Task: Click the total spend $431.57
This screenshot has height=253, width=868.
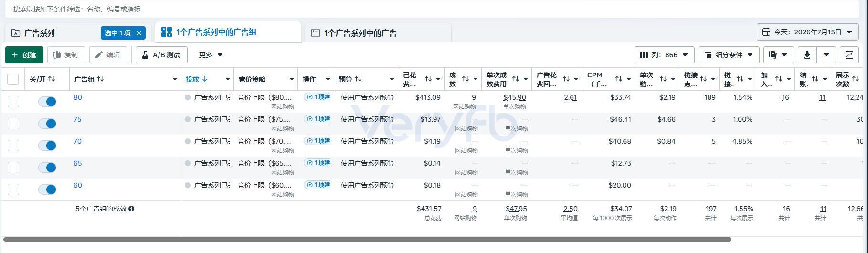Action: click(429, 209)
